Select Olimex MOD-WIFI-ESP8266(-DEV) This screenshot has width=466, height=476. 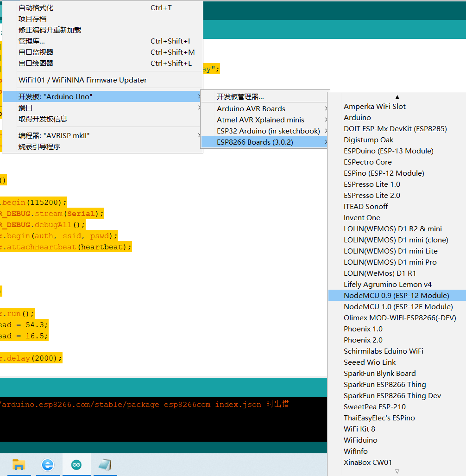click(x=397, y=318)
